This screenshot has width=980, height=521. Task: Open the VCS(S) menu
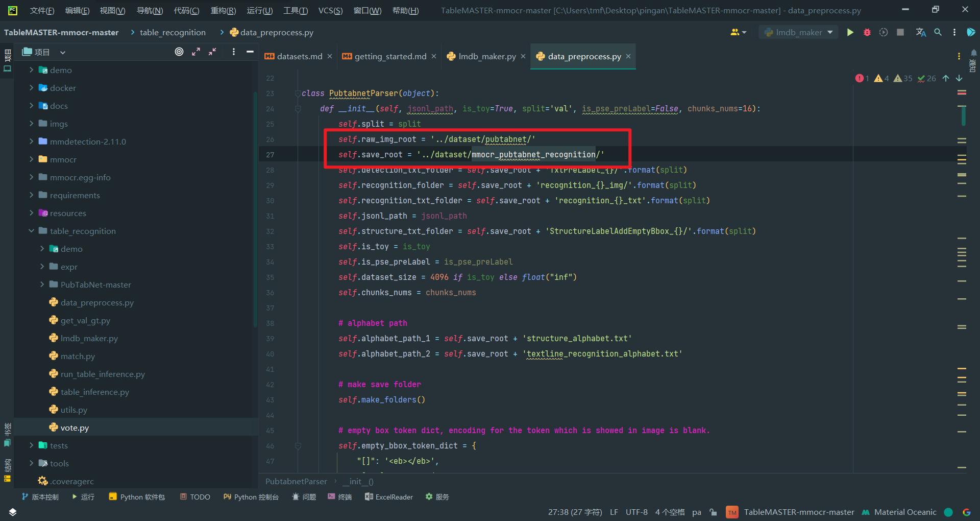point(330,10)
